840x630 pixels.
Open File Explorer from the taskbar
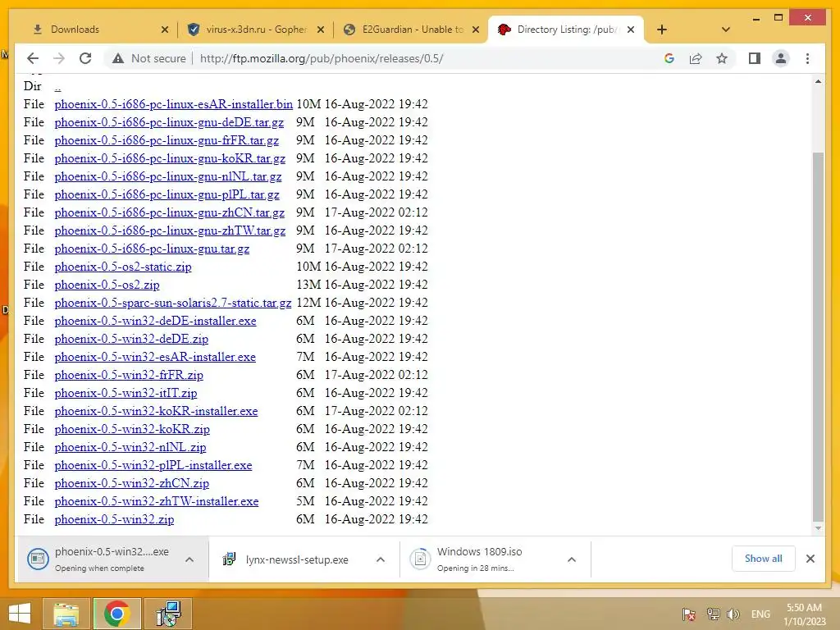[x=66, y=614]
